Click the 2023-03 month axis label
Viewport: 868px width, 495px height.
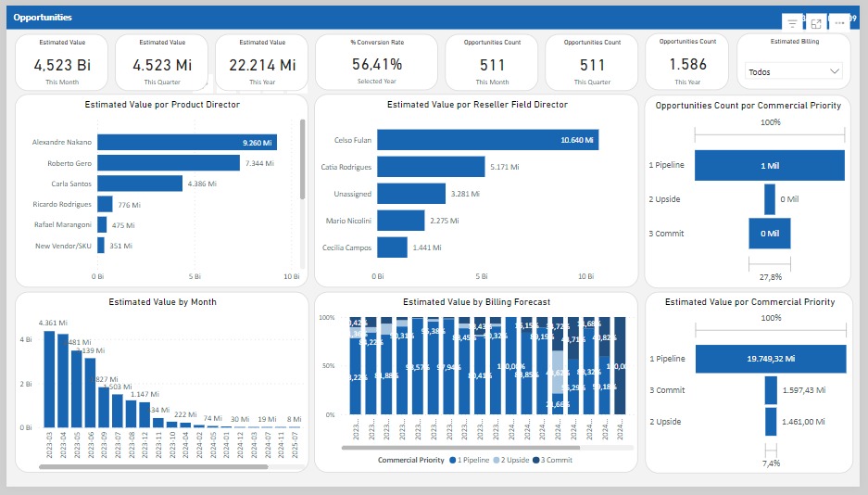(x=50, y=445)
